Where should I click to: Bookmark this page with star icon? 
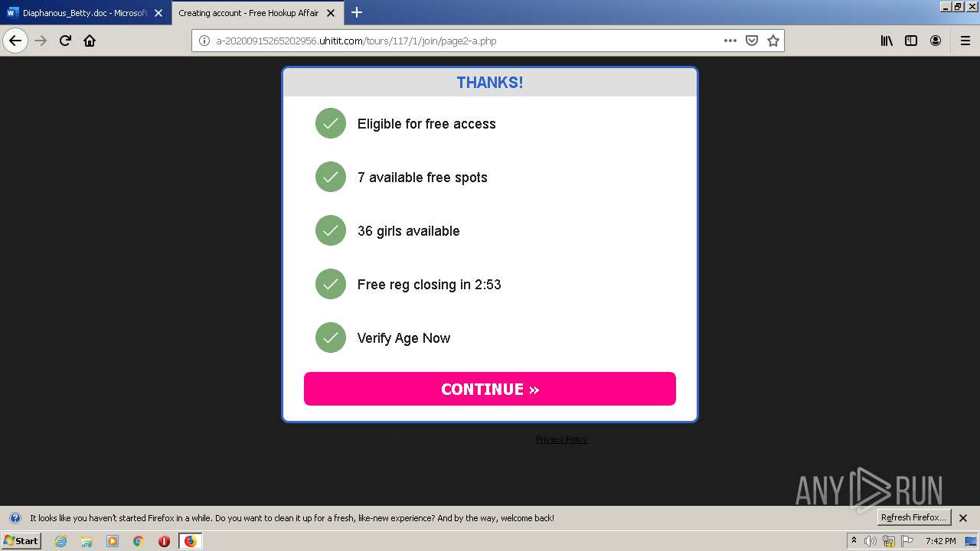[x=773, y=41]
